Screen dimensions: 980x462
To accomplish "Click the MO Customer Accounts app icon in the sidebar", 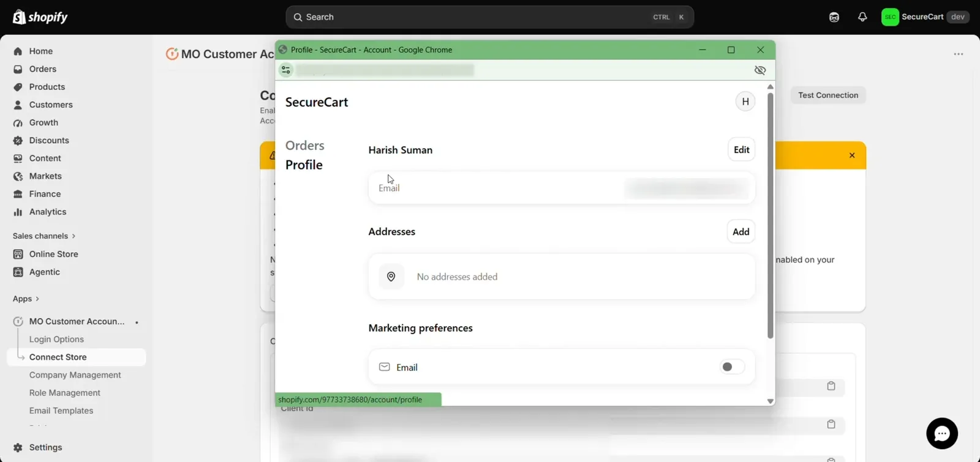I will [18, 321].
